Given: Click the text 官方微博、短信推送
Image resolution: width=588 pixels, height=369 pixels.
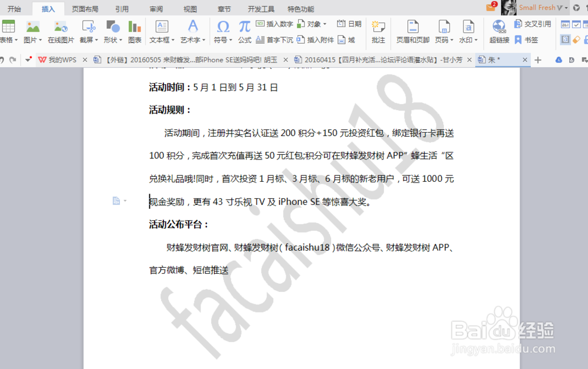Looking at the screenshot, I should point(189,270).
